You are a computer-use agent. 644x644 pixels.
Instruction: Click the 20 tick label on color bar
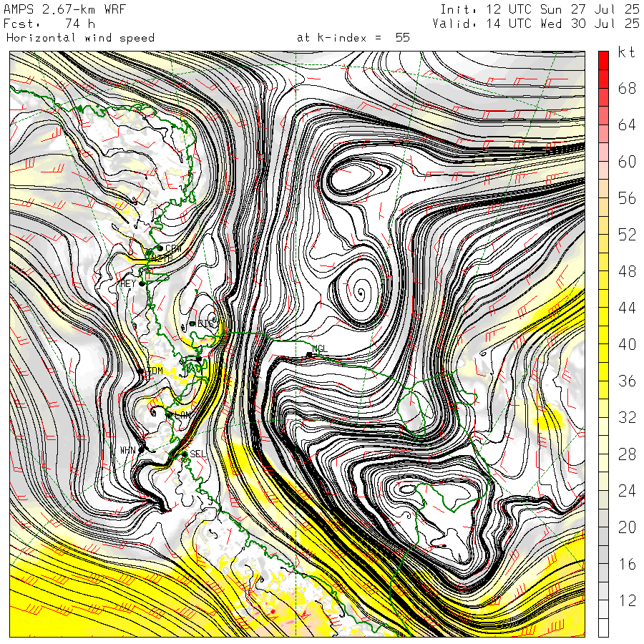627,527
